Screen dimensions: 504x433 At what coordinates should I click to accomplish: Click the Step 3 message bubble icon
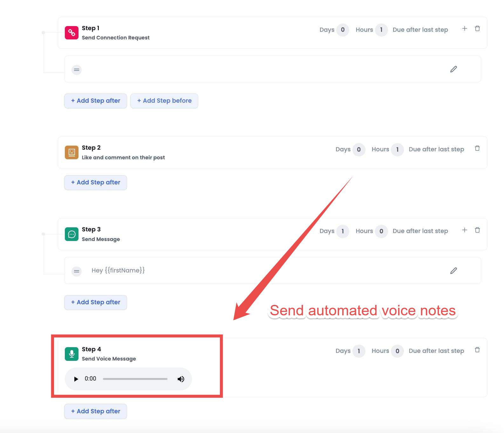coord(72,234)
